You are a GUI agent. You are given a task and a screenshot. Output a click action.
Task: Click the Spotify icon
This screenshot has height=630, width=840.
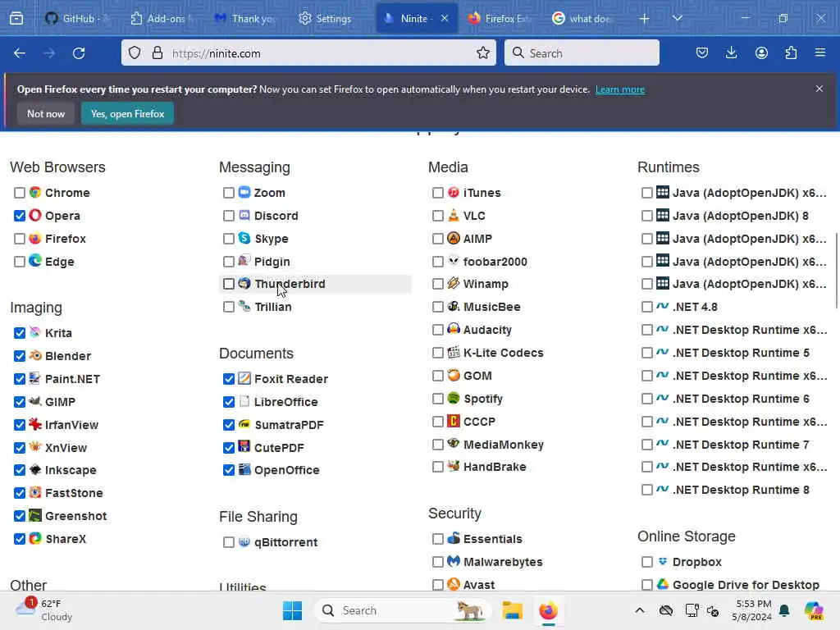pyautogui.click(x=454, y=398)
